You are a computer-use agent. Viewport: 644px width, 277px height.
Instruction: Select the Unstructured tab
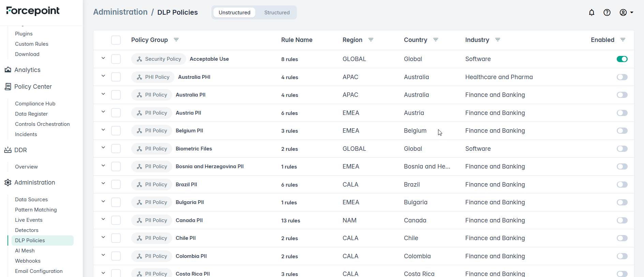[234, 13]
